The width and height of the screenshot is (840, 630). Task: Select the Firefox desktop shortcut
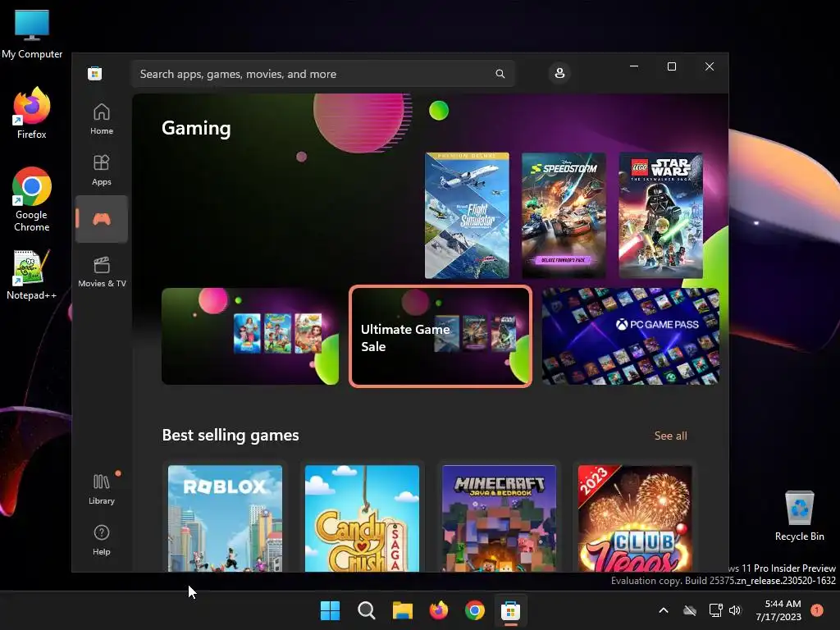click(x=32, y=113)
